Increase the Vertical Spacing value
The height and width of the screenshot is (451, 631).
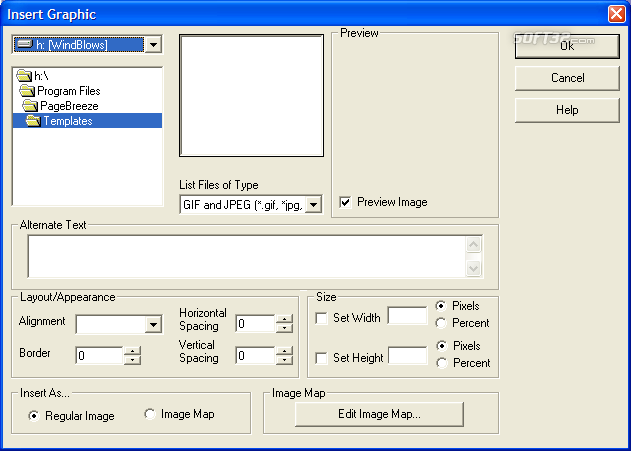285,351
